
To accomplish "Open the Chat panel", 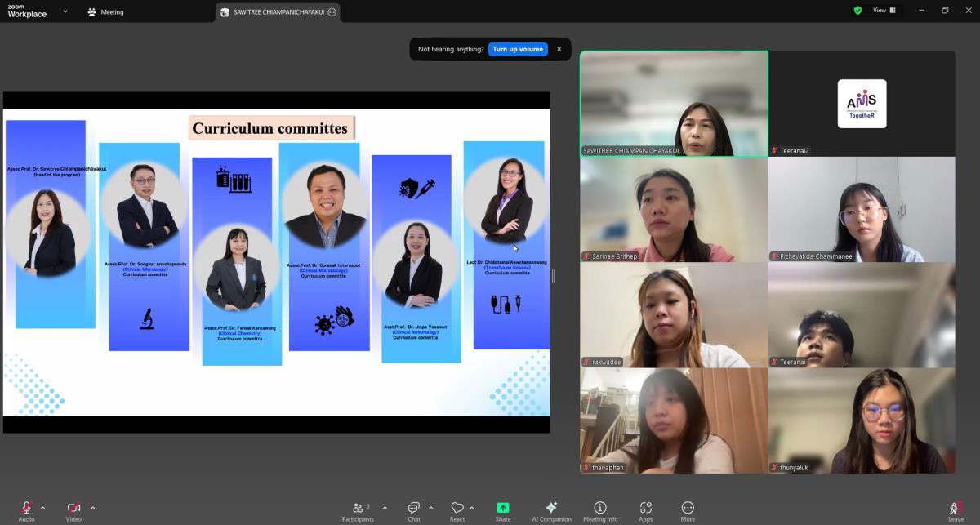I will tap(414, 511).
